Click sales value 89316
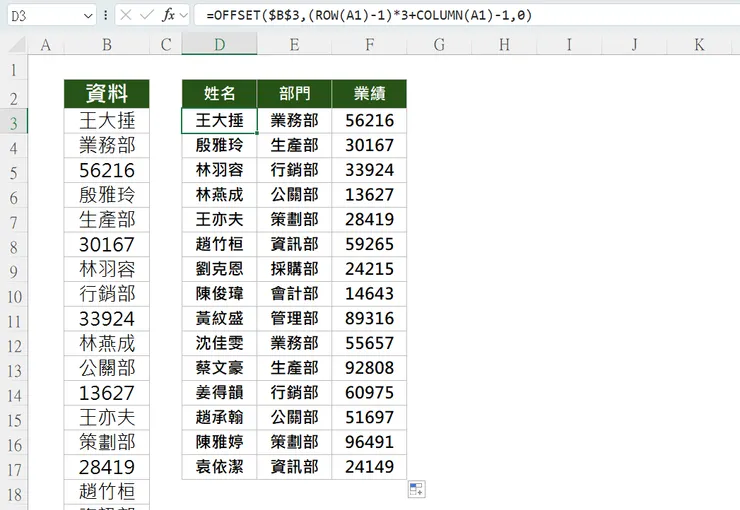This screenshot has width=740, height=510. [x=370, y=318]
